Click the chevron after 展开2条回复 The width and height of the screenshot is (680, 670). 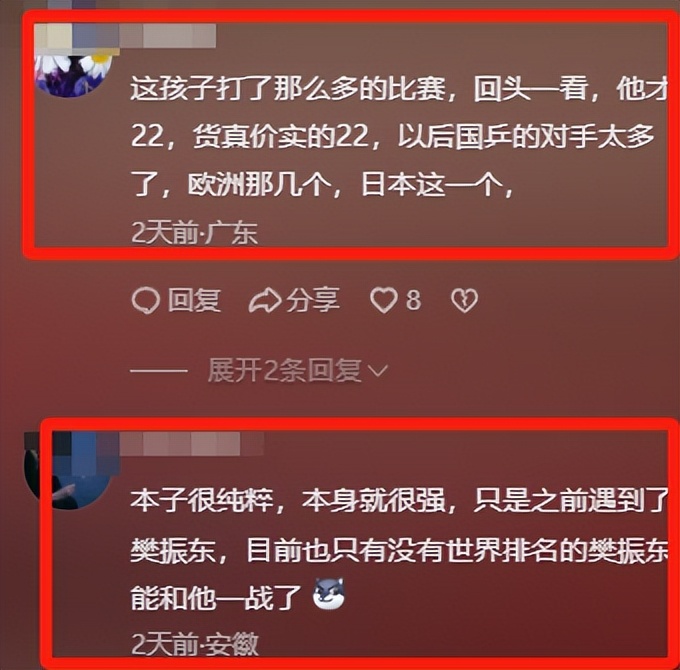(x=377, y=371)
